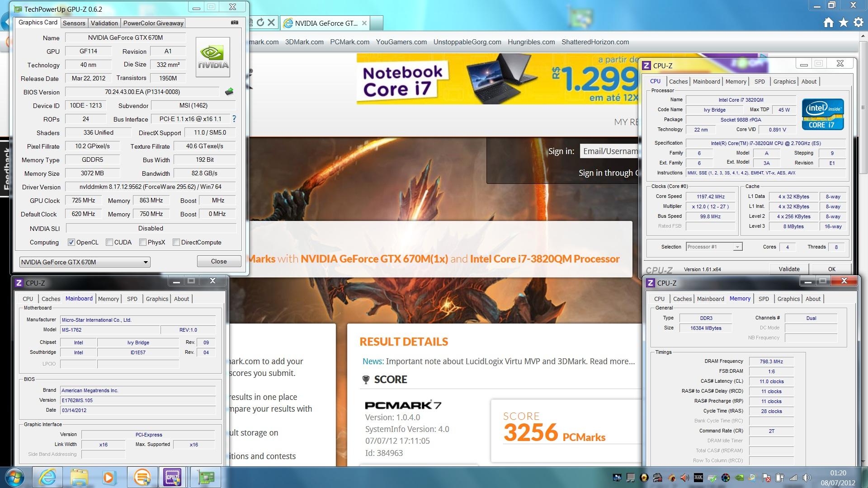Open the UnstoppableGorg.com link
Screen dimensions: 868x488
[x=467, y=42]
